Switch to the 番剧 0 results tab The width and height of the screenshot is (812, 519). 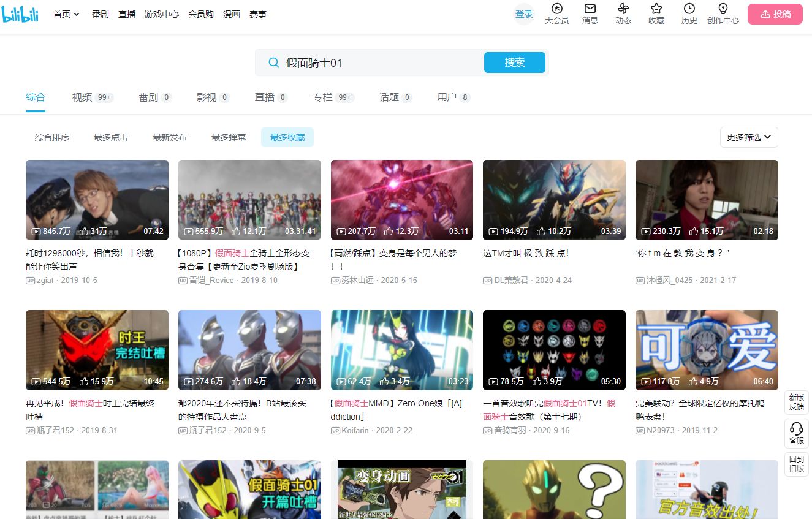point(155,97)
